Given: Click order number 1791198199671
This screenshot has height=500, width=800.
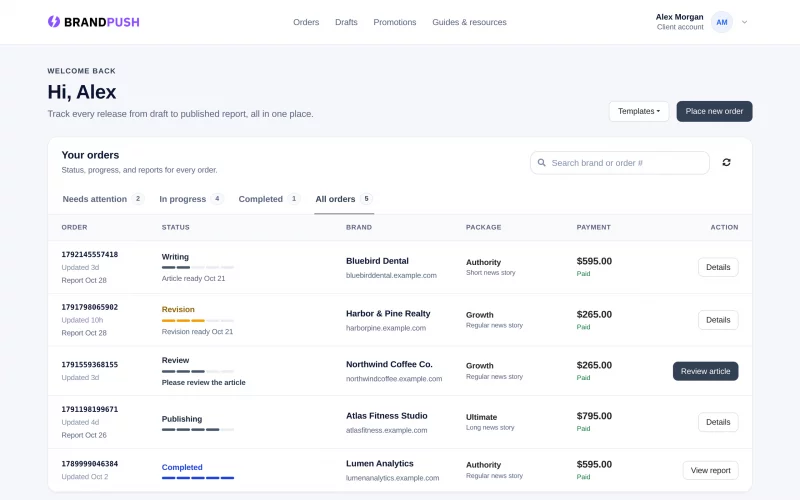Looking at the screenshot, I should click(x=90, y=409).
